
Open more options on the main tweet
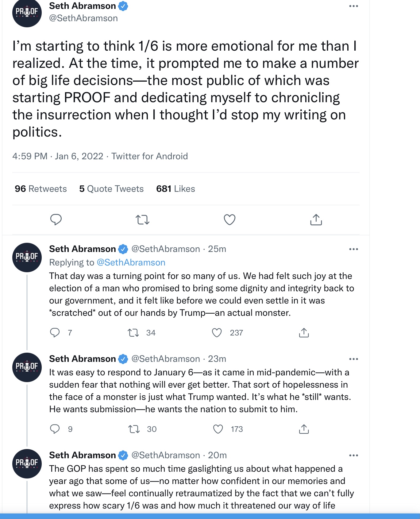tap(353, 6)
